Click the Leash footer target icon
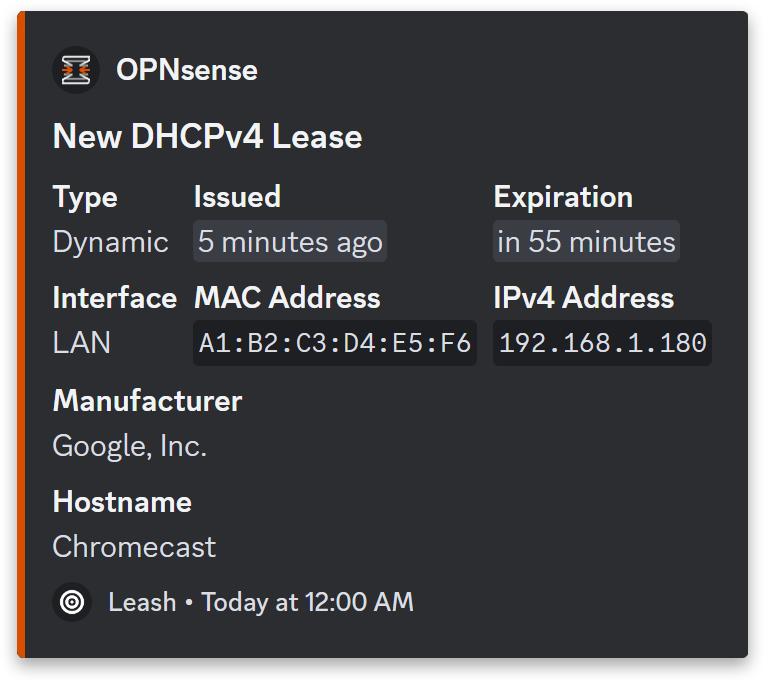 point(72,602)
